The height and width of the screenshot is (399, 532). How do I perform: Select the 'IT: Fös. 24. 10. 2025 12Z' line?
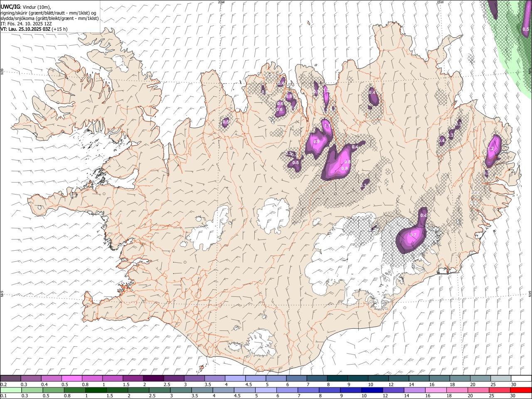point(26,24)
